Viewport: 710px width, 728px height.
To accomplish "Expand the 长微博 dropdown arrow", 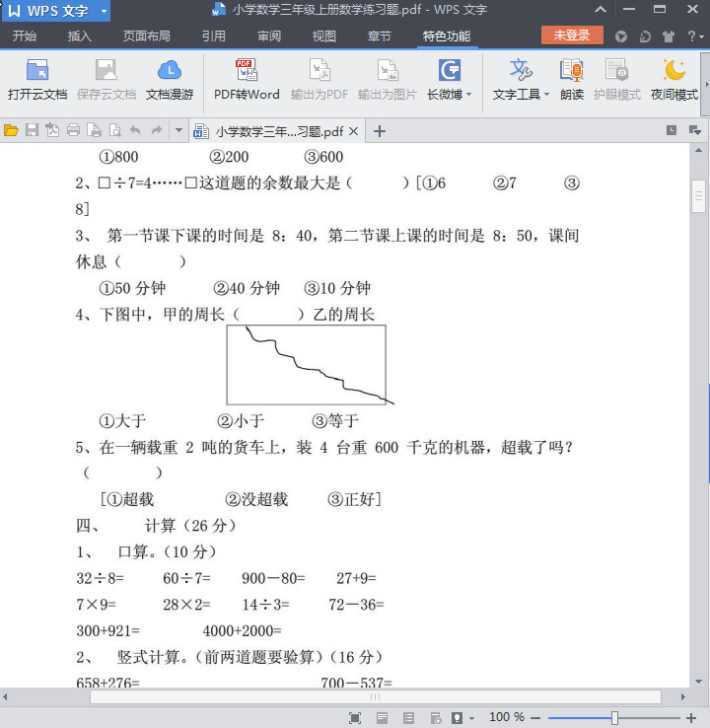I will point(468,95).
